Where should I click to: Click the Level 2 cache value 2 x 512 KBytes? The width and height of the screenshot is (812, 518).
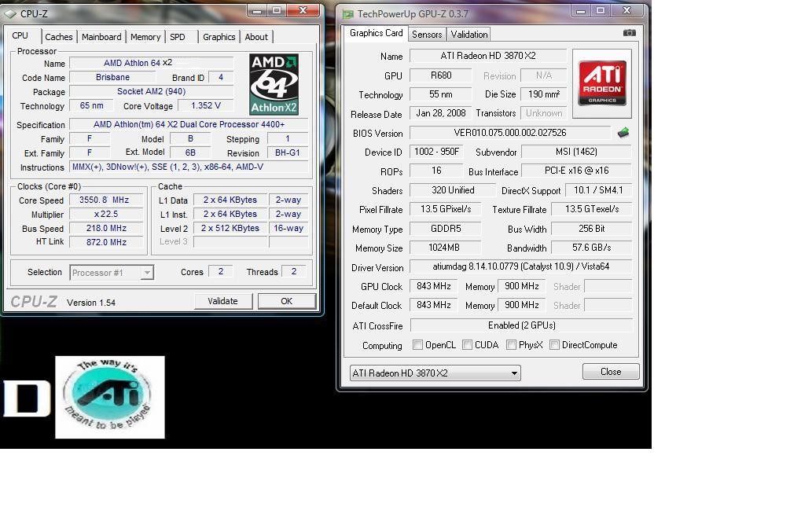[x=230, y=228]
